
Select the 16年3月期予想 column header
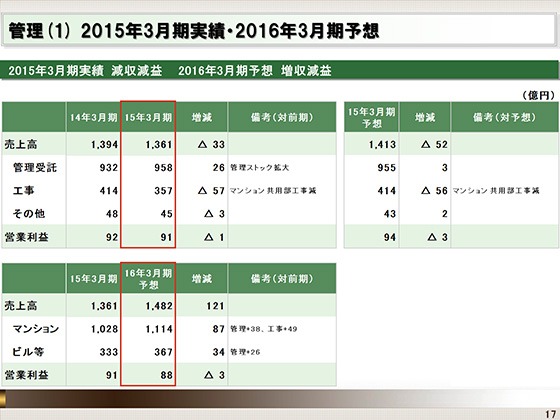[148, 279]
